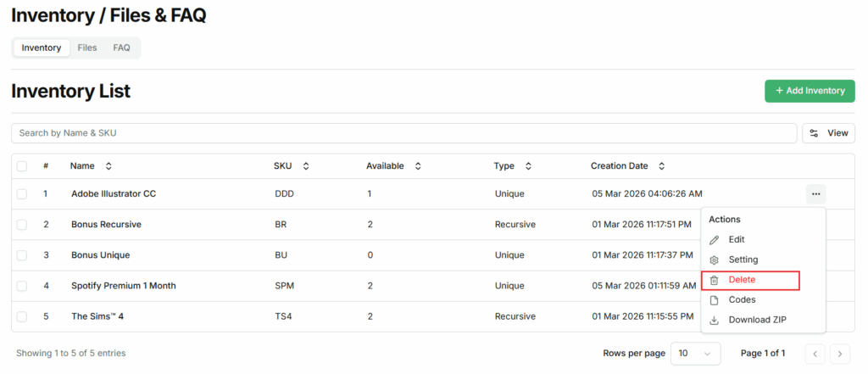Open the View column options menu
This screenshot has width=868, height=374.
pos(828,133)
